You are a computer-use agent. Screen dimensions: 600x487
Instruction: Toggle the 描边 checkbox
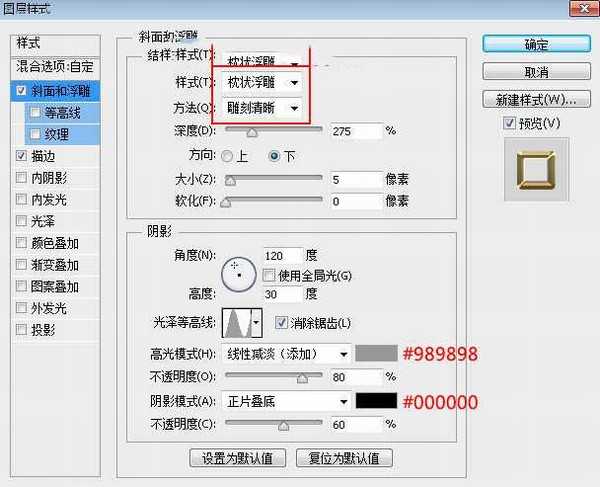pos(22,156)
